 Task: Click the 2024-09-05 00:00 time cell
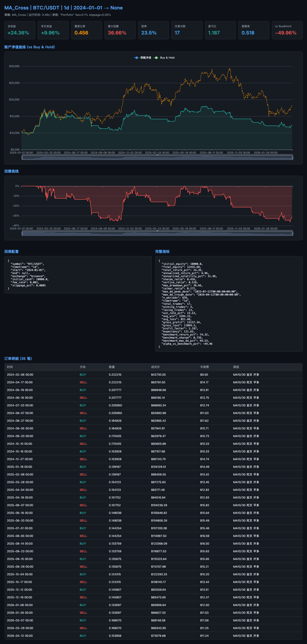click(x=20, y=429)
